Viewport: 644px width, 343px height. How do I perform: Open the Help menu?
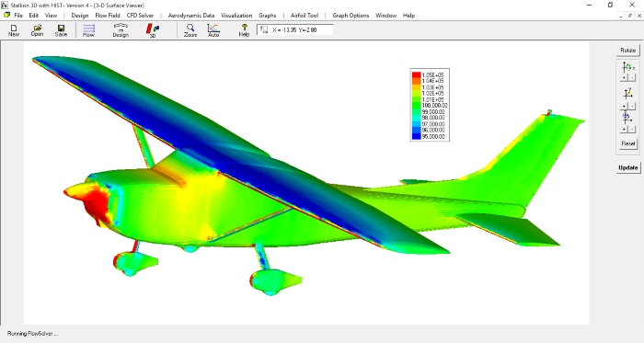[x=408, y=16]
